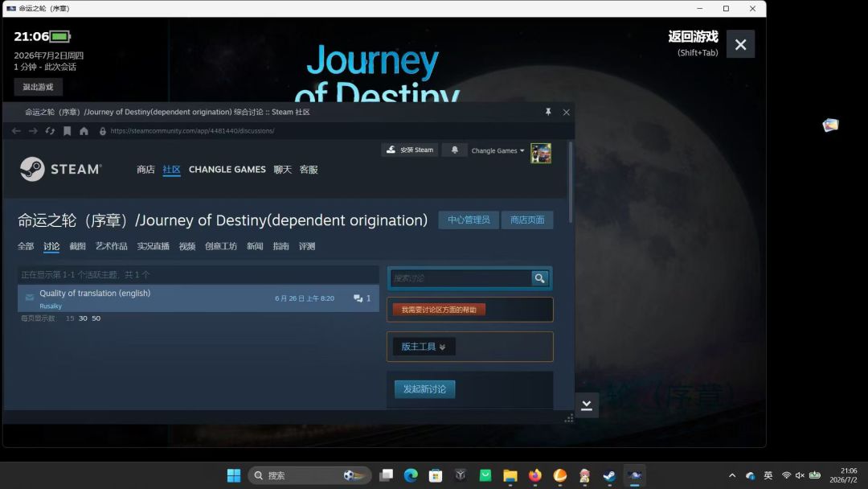The height and width of the screenshot is (489, 868).
Task: Show 50 topics per page
Action: coord(96,318)
